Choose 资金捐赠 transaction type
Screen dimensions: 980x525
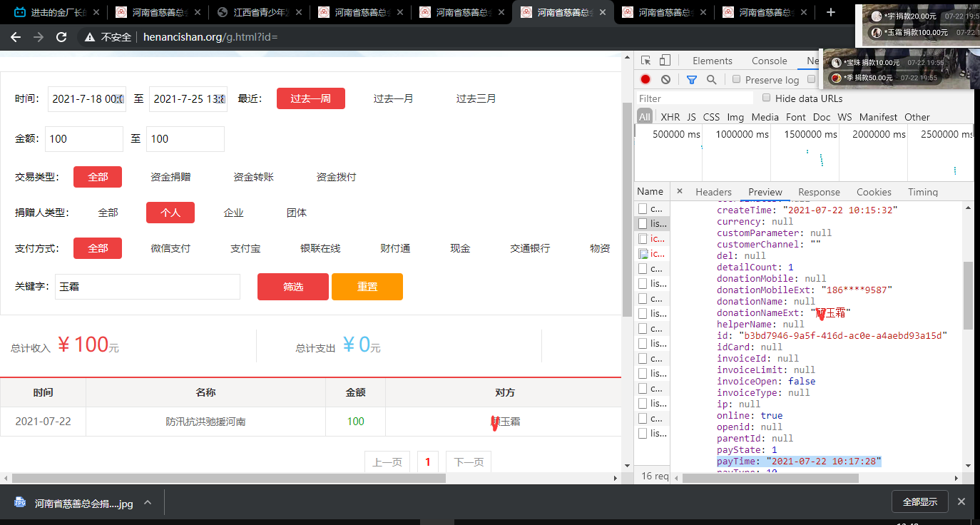pos(170,177)
